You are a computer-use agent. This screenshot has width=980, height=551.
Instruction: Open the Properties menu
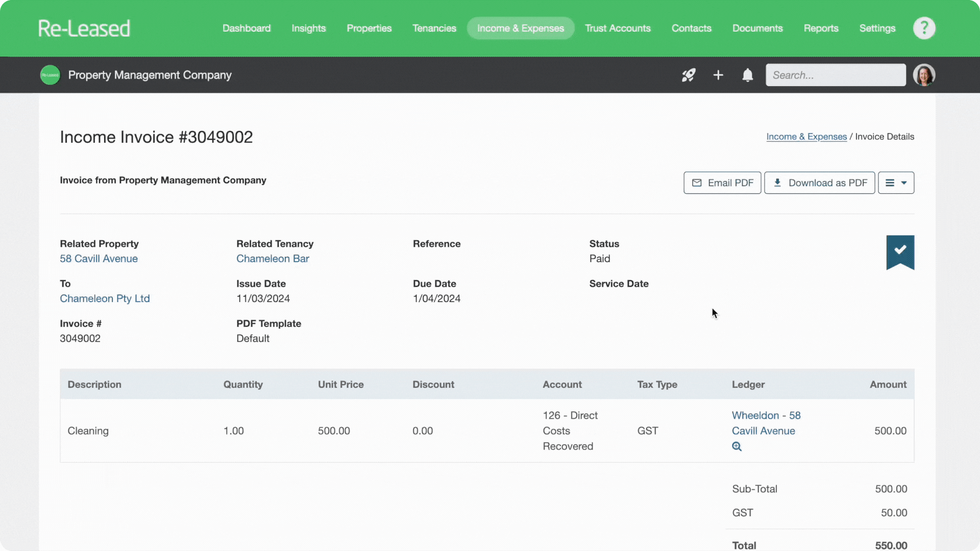click(x=369, y=28)
